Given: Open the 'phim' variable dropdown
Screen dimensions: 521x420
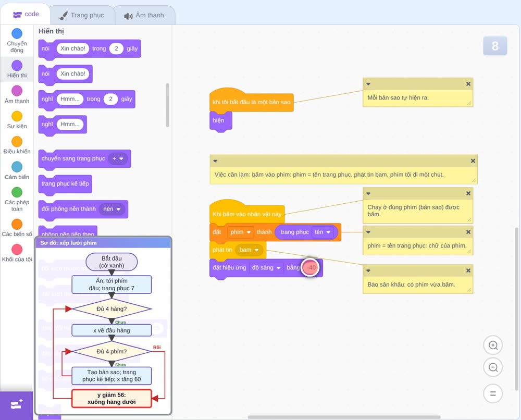Looking at the screenshot, I should (241, 232).
